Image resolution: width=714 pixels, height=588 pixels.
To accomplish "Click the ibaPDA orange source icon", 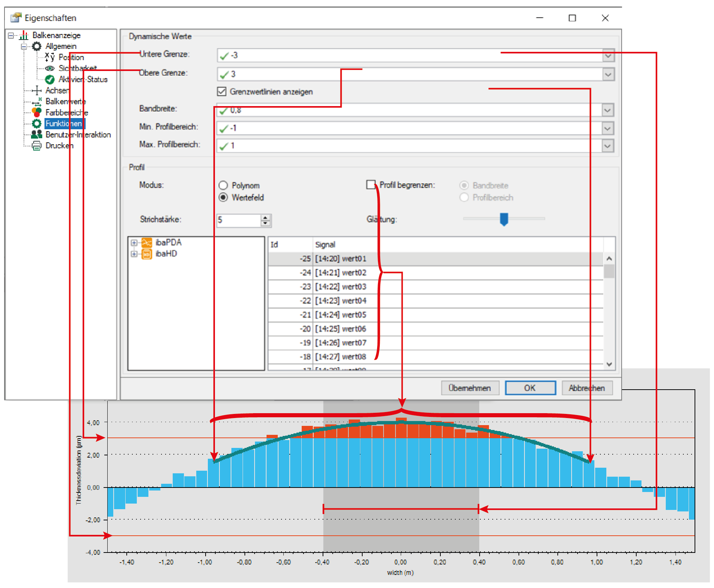I will [x=147, y=242].
